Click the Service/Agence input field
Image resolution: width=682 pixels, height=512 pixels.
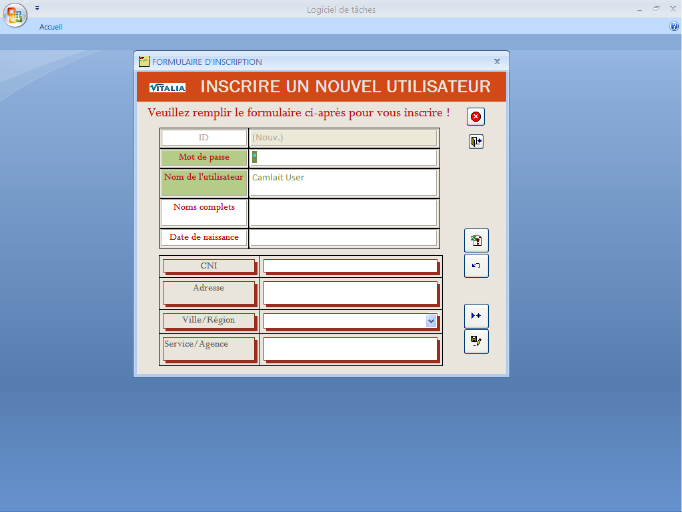coord(350,349)
